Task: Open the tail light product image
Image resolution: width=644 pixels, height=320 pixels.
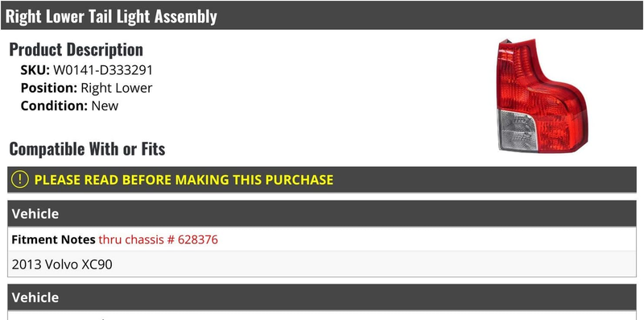Action: [542, 96]
